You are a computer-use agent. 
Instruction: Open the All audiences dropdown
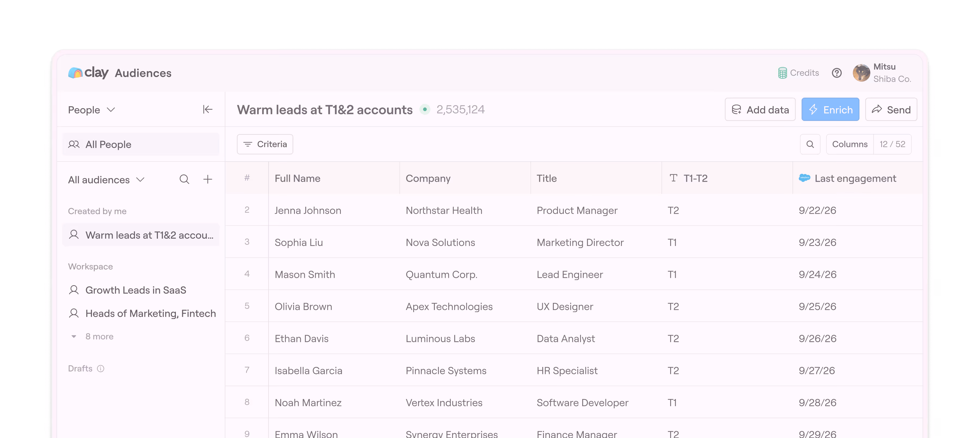106,180
